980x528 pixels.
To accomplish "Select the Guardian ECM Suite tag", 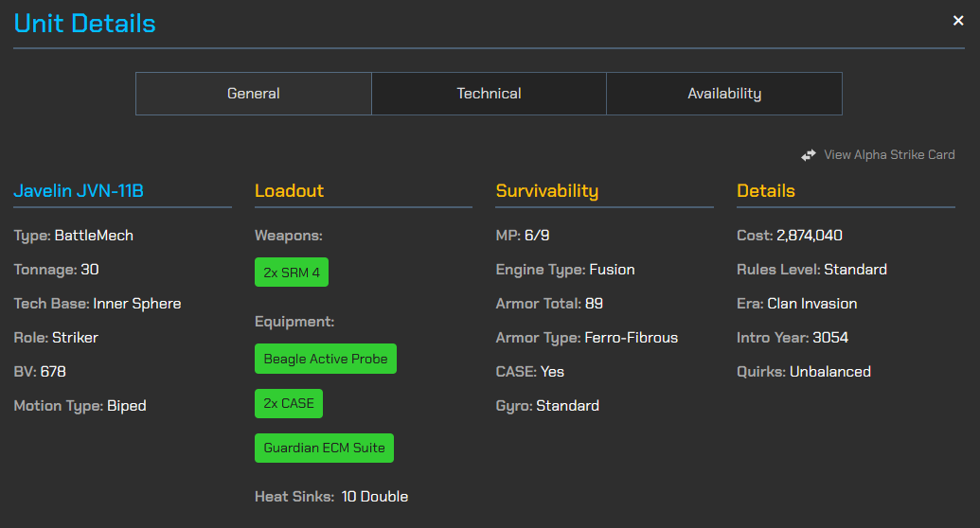I will [324, 448].
